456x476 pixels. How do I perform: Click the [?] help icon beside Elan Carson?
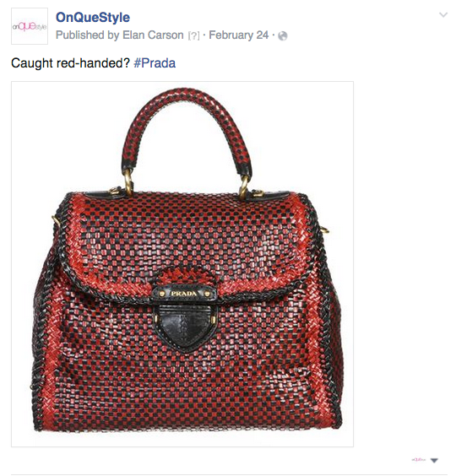pos(194,35)
